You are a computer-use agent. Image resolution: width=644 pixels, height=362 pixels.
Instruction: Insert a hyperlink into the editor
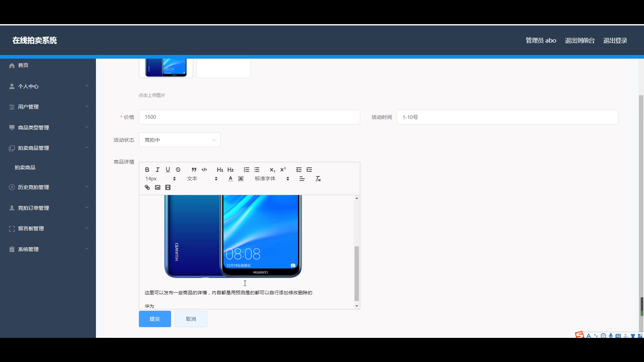click(147, 187)
